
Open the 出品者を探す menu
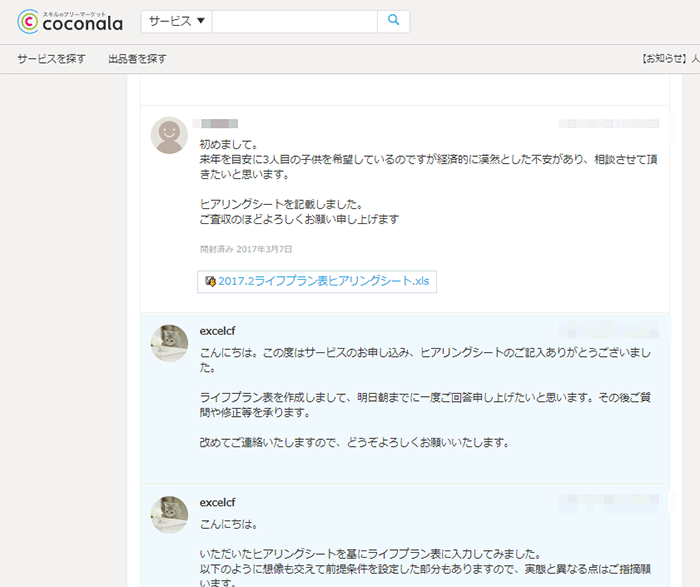click(x=137, y=59)
